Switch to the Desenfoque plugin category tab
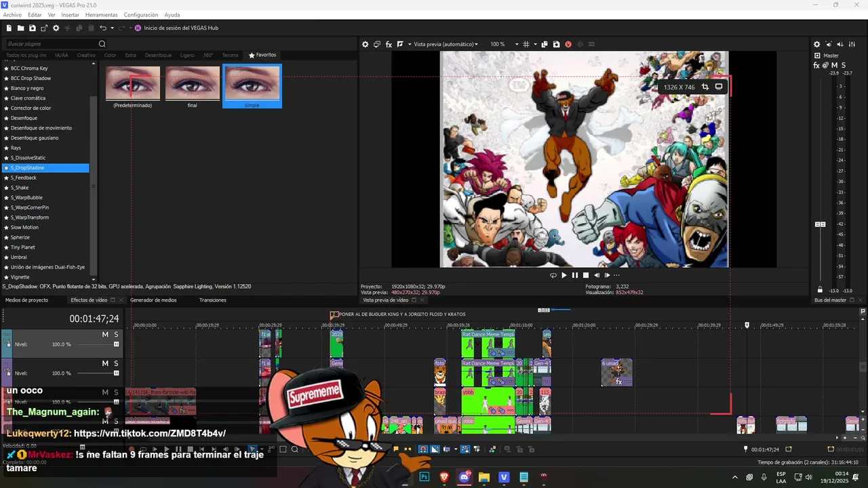Screen dimensions: 868x488 tap(158, 55)
